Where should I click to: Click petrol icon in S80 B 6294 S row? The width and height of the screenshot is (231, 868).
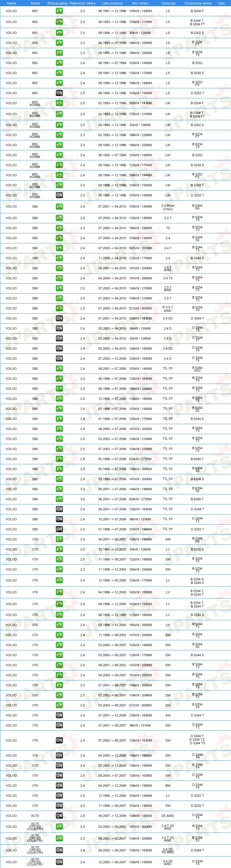(59, 479)
